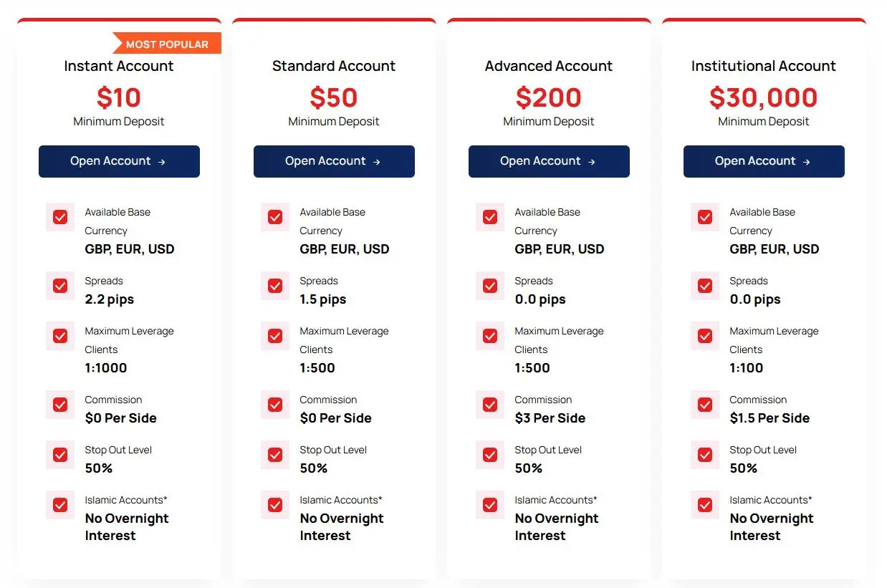The width and height of the screenshot is (887, 588).
Task: Click the Islamic Accounts check icon in Institutional Account
Action: pyautogui.click(x=705, y=505)
